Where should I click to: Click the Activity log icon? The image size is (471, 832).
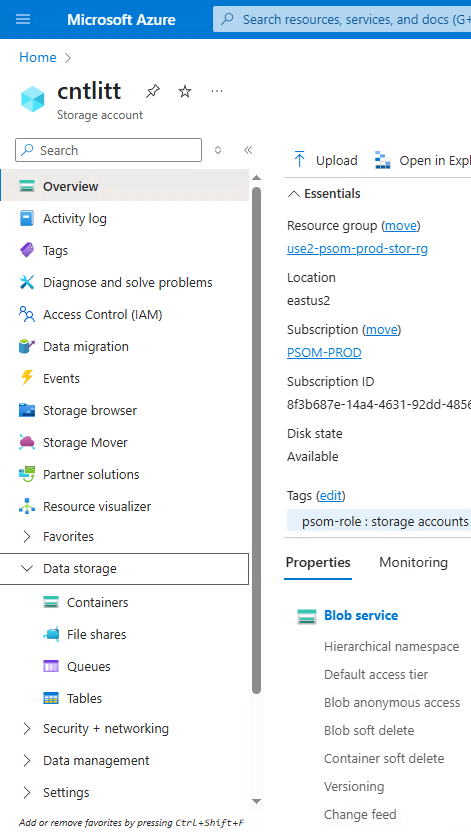coord(27,218)
